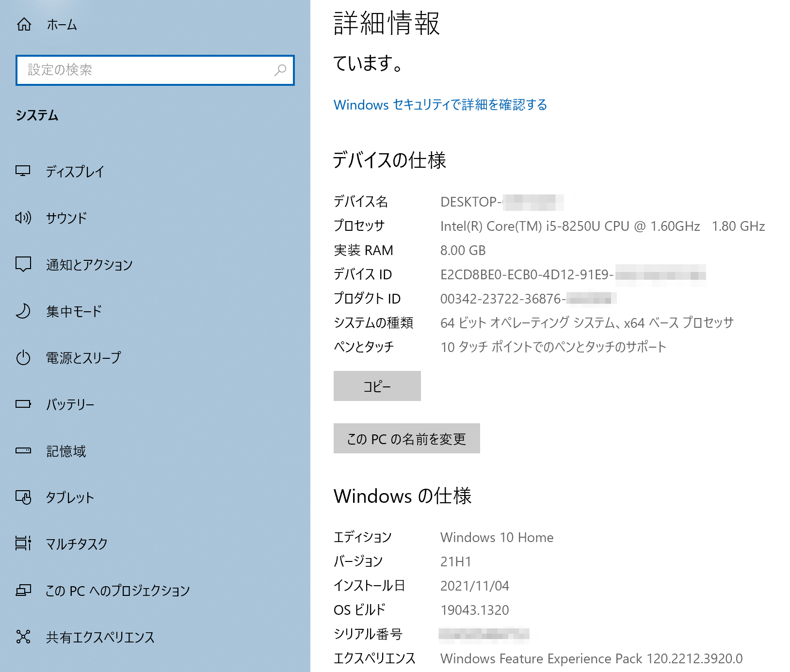The image size is (790, 672).
Task: Click the プロセッサ label
Action: click(x=359, y=226)
